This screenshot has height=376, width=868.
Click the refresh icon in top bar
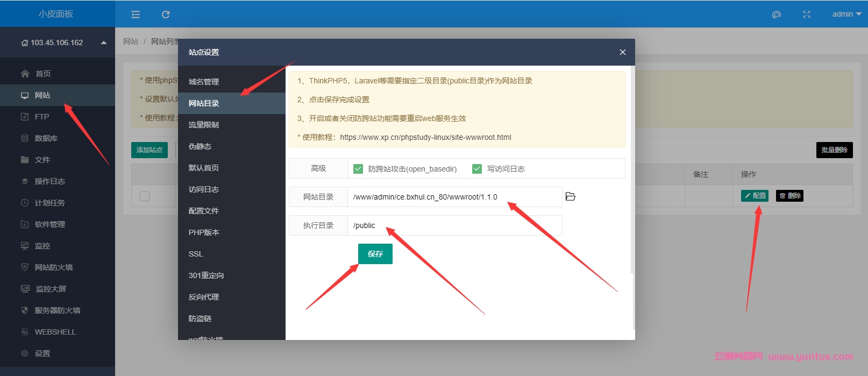166,15
